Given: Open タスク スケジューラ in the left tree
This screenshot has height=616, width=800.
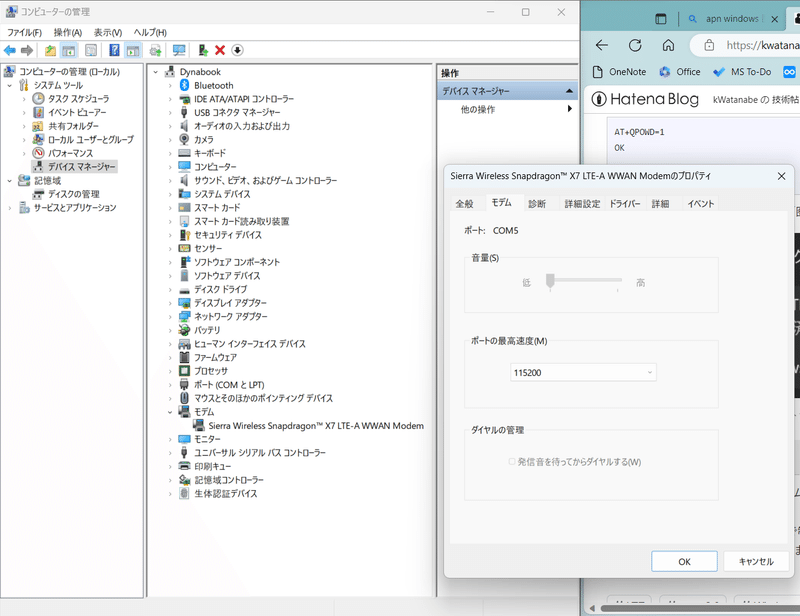Looking at the screenshot, I should 78,98.
